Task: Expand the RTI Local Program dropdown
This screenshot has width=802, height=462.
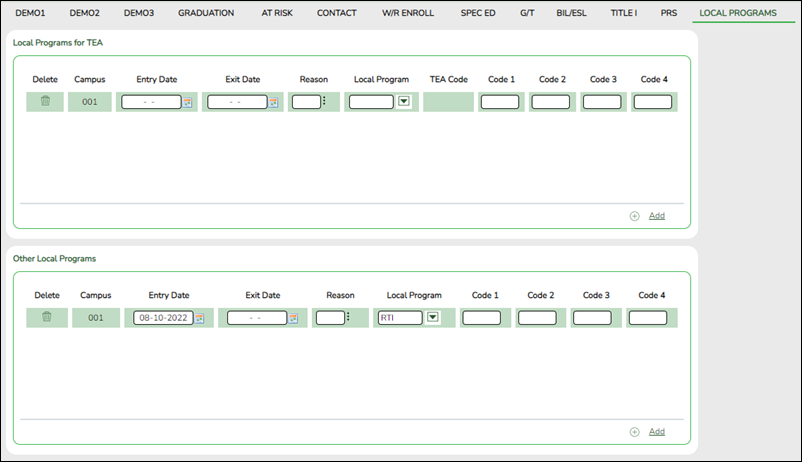Action: click(x=433, y=317)
